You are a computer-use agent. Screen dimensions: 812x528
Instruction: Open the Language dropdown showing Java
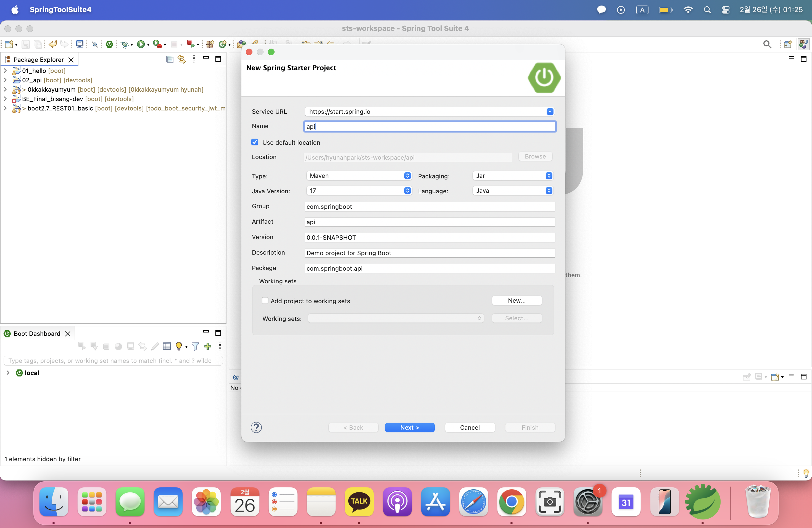[x=513, y=191]
